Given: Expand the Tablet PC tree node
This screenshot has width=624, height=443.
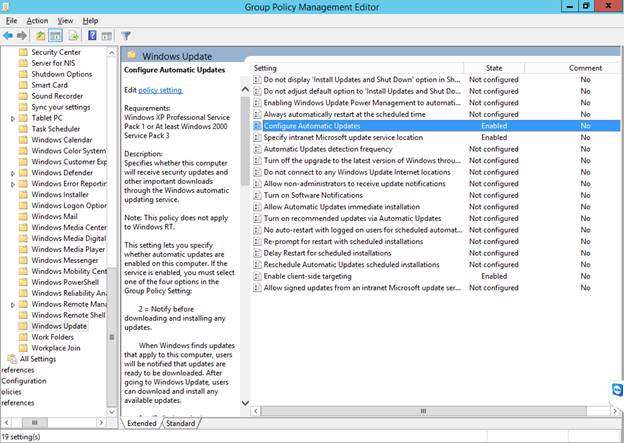Looking at the screenshot, I should pos(13,118).
